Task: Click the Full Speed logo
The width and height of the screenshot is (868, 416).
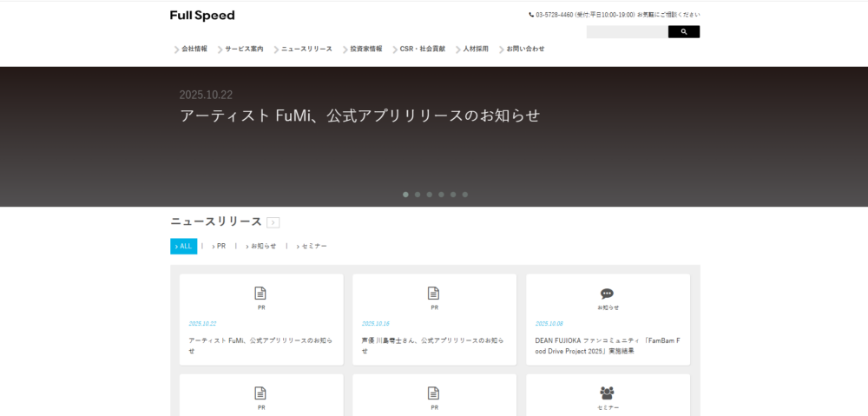Action: (x=202, y=16)
